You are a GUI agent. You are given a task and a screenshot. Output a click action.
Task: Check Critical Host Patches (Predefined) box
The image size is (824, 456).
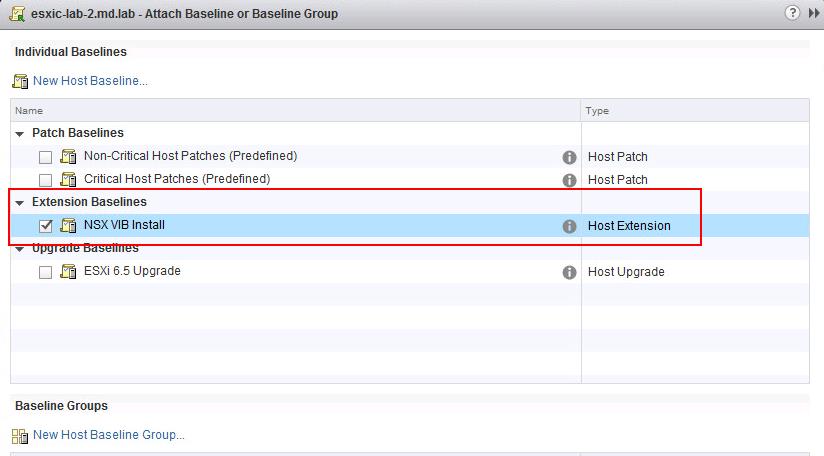(46, 180)
